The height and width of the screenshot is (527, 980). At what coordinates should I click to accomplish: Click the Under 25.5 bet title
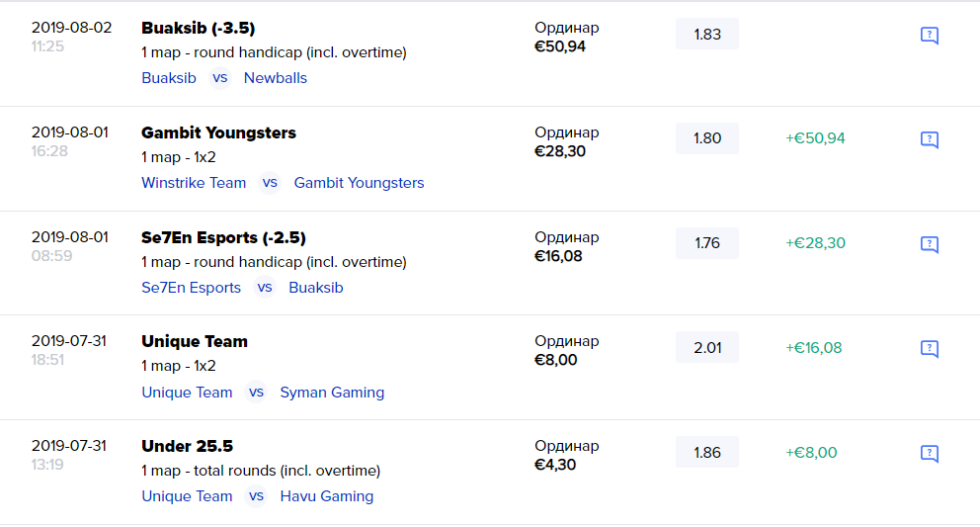187,446
